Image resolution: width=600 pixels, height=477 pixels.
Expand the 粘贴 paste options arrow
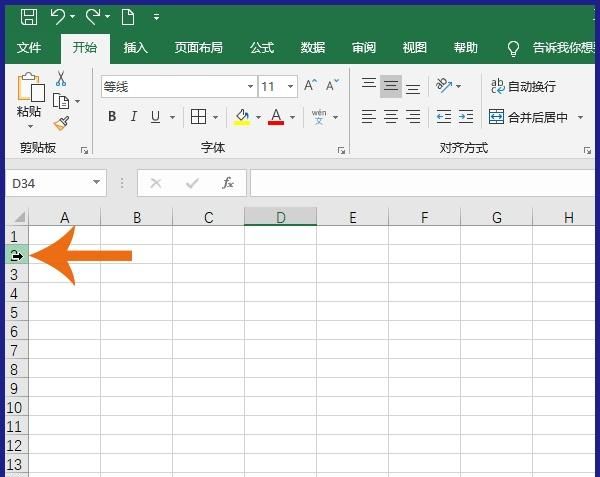pos(30,126)
